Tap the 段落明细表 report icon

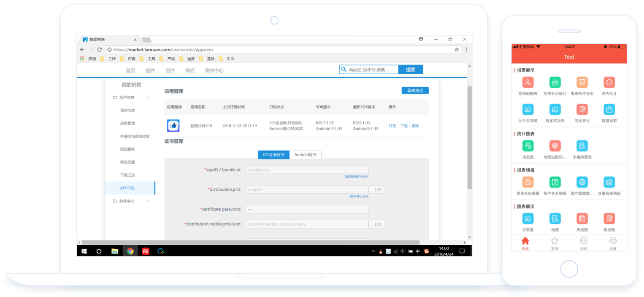point(528,83)
